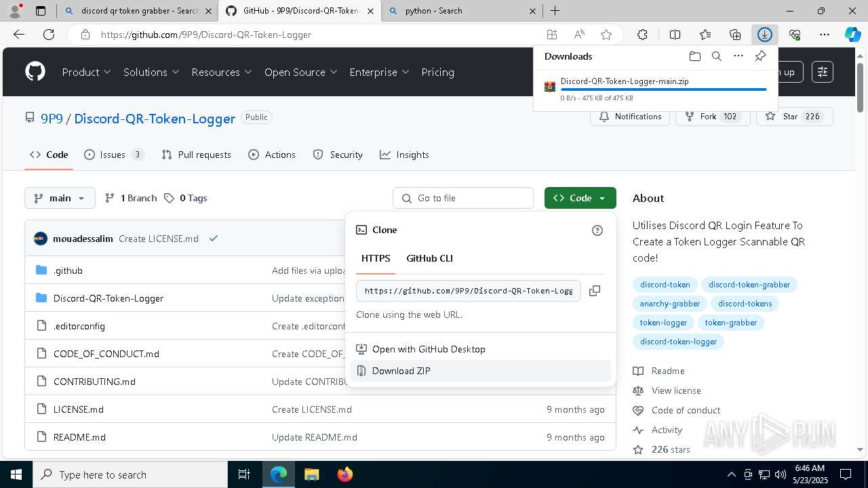Image resolution: width=868 pixels, height=488 pixels.
Task: Open the GitHub appearance settings icon
Action: coord(823,72)
